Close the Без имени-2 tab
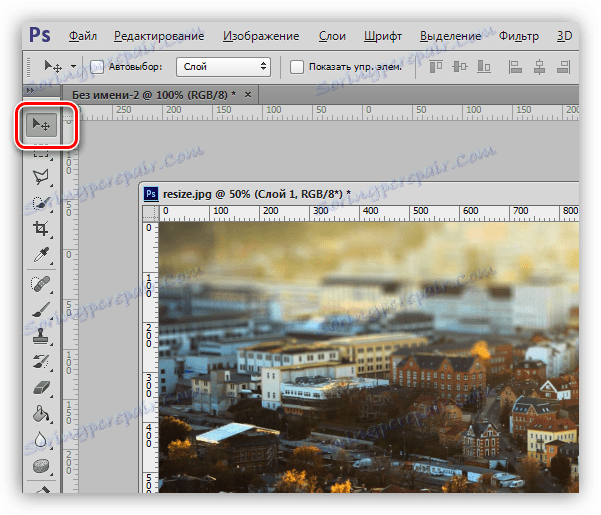 248,94
